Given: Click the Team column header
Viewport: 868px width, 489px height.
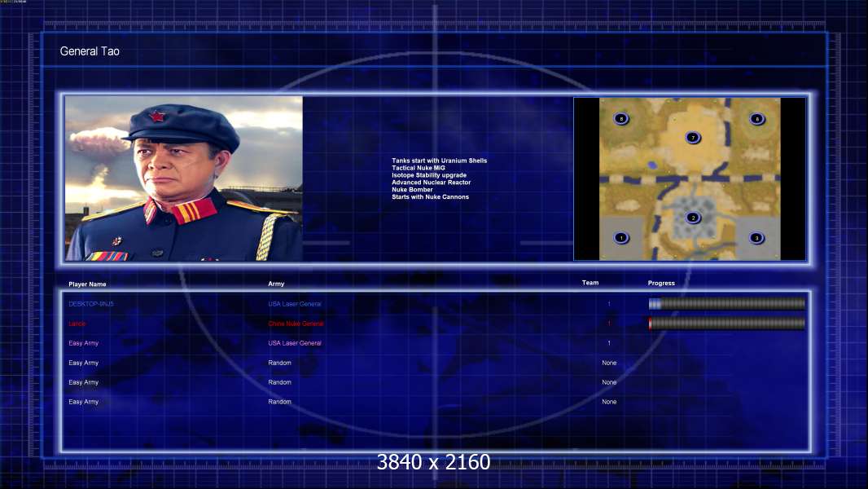Looking at the screenshot, I should (590, 283).
